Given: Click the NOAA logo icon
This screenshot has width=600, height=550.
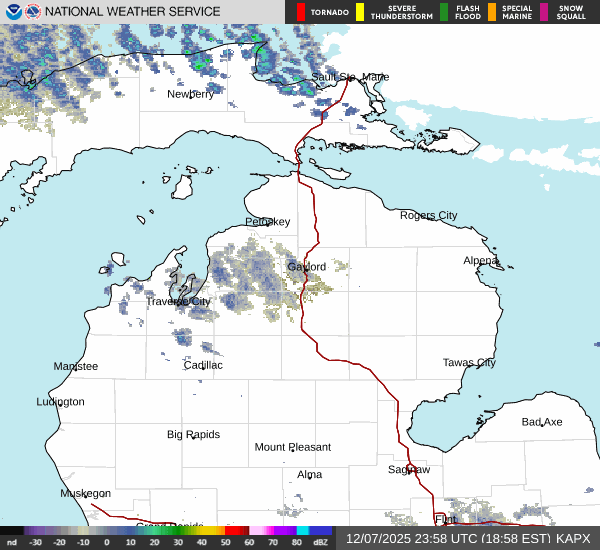Looking at the screenshot, I should point(12,12).
